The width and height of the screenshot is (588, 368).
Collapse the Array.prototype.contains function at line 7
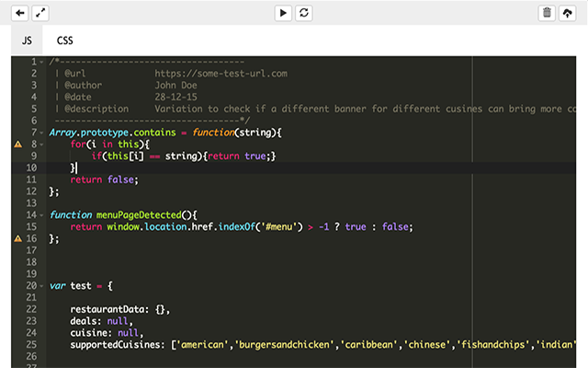click(42, 132)
